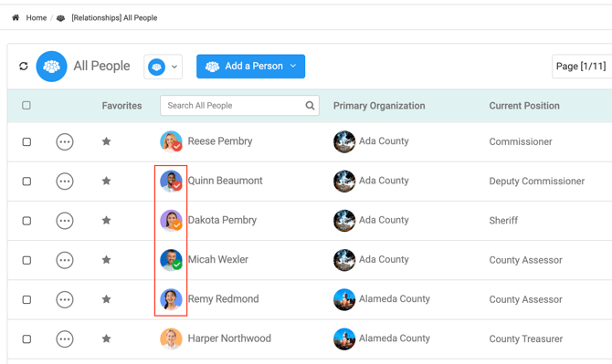Favorite Remy Redmond with the star

[106, 299]
